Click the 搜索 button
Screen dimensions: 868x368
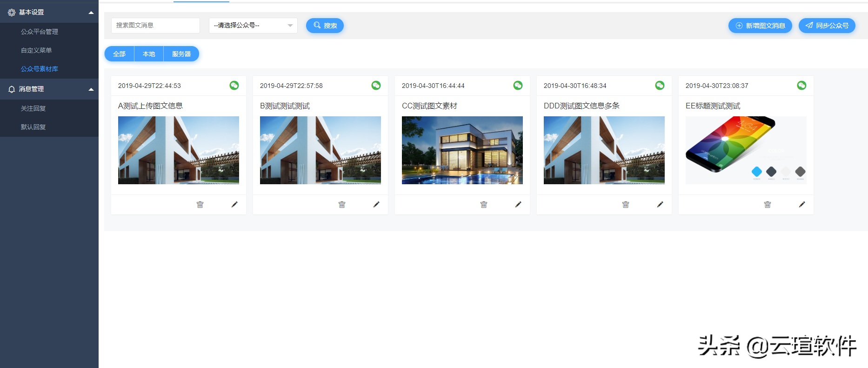click(325, 26)
